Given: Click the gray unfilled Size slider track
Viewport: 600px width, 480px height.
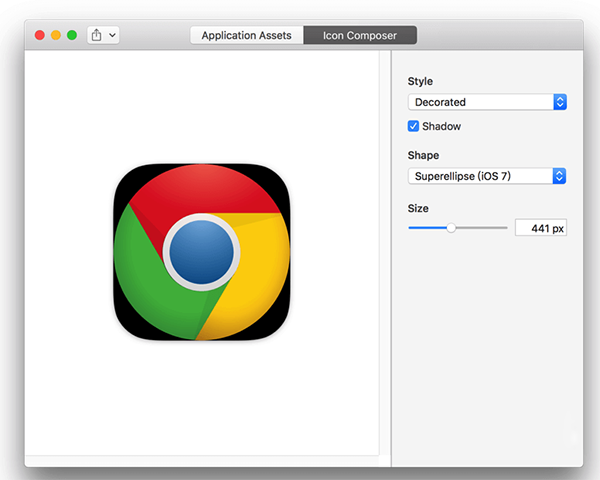Looking at the screenshot, I should 482,228.
